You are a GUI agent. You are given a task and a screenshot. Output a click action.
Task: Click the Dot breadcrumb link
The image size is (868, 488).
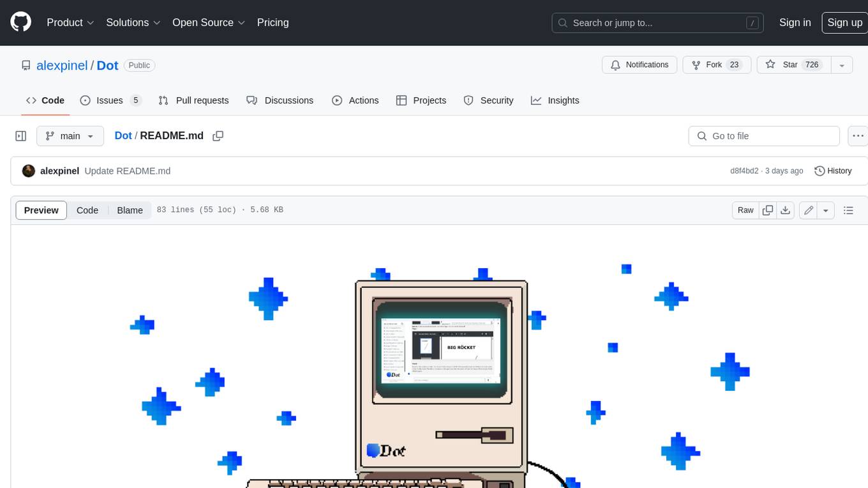(123, 135)
